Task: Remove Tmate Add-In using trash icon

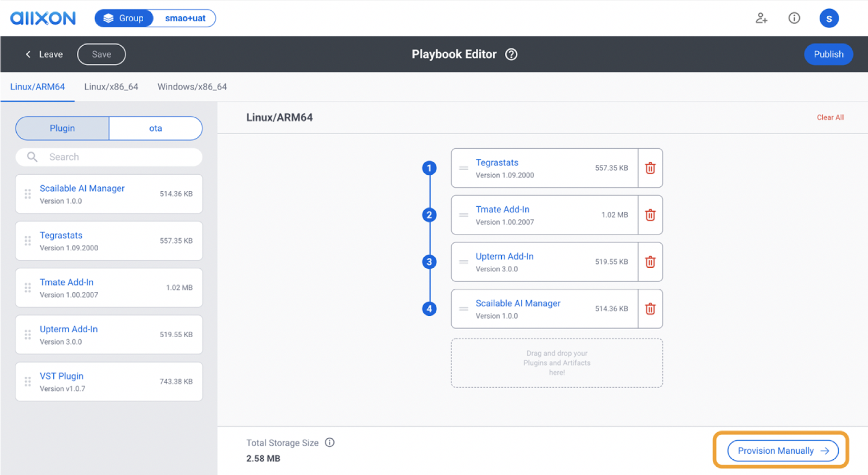Action: click(650, 215)
